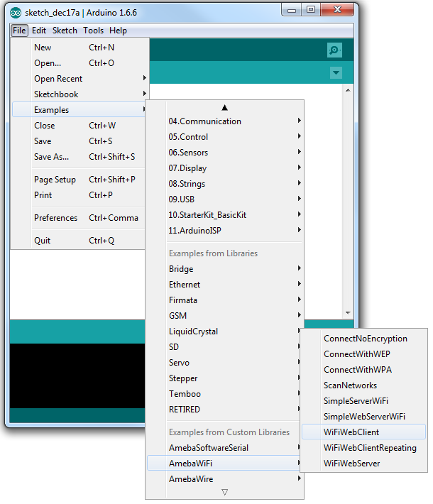433x504 pixels.
Task: Expand Firmata library examples
Action: 225,300
